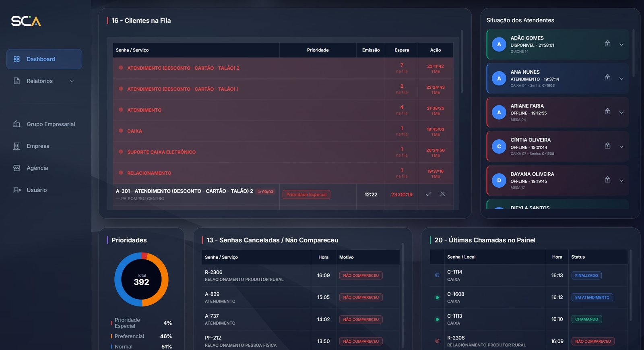Open the Agência section
644x350 pixels.
tap(37, 168)
